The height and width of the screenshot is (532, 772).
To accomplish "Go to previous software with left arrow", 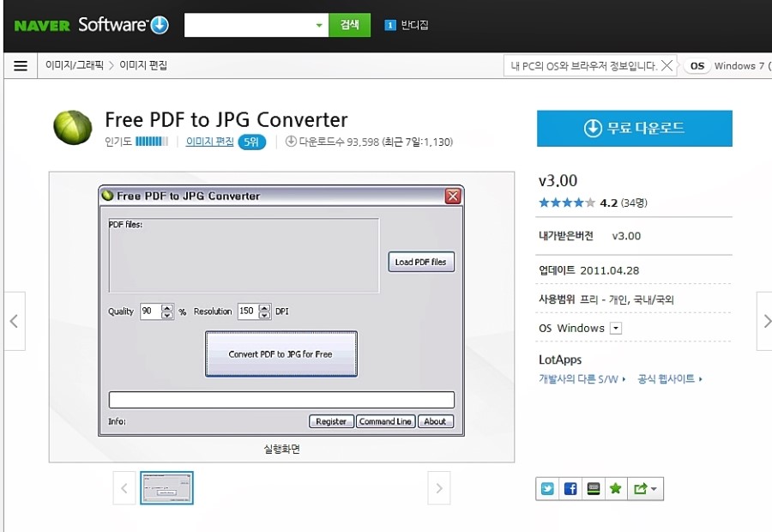I will 15,321.
